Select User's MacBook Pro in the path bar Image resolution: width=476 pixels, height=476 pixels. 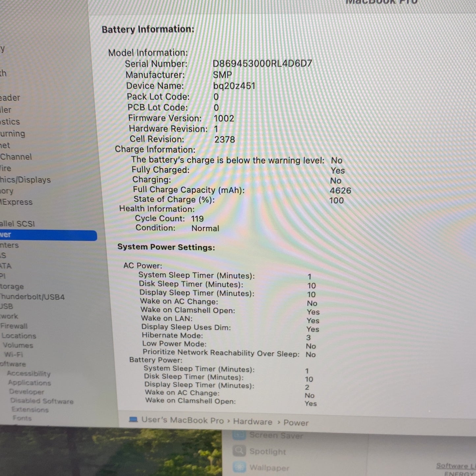point(182,420)
